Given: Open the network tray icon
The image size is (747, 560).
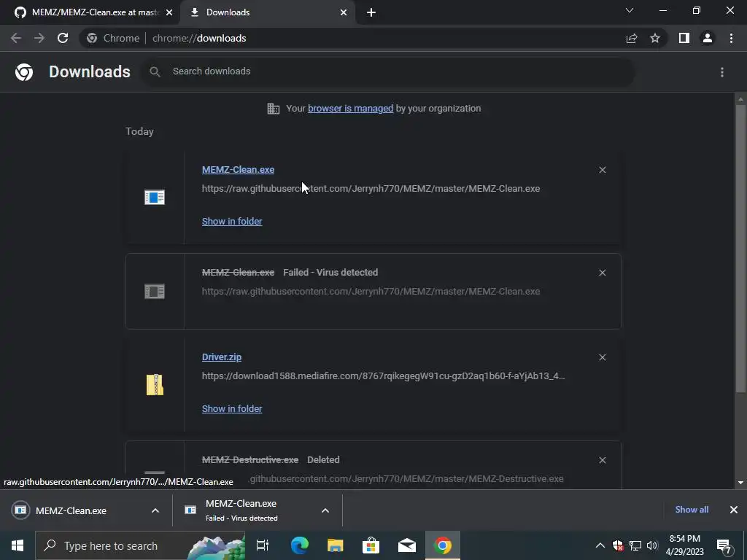Looking at the screenshot, I should [x=635, y=545].
